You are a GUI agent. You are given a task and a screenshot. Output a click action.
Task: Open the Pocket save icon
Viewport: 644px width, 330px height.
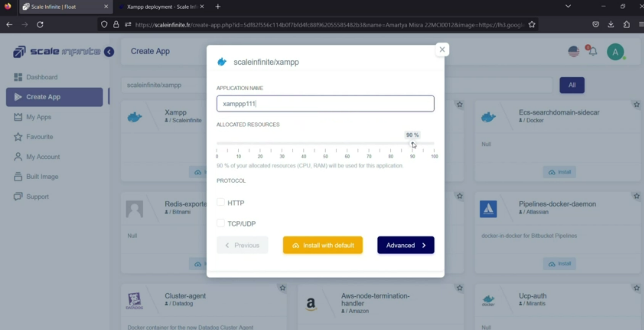pyautogui.click(x=596, y=25)
